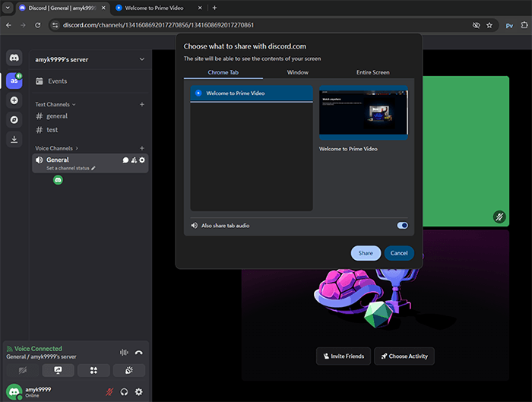Bookmark this page star icon
The height and width of the screenshot is (402, 532).
pos(489,25)
